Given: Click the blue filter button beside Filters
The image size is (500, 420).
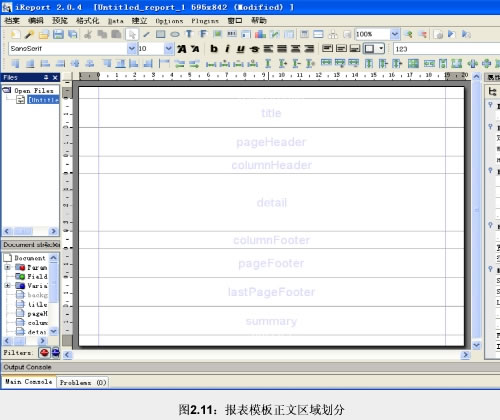Looking at the screenshot, I should click(56, 352).
